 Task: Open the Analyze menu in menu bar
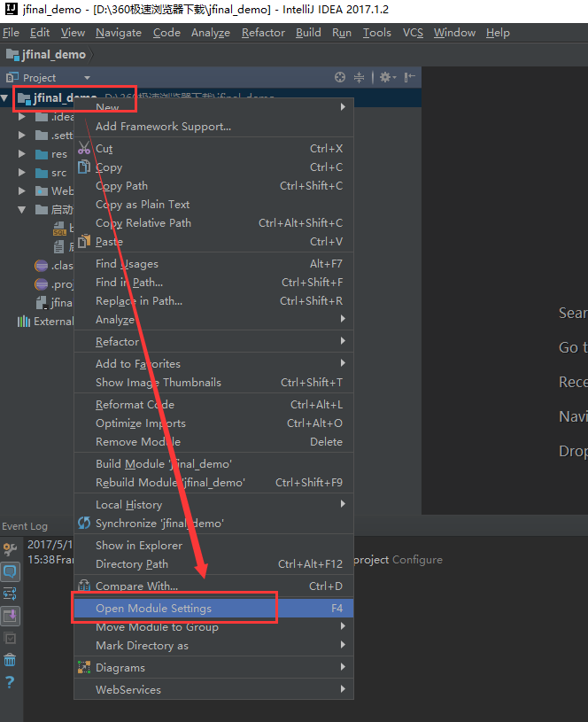click(211, 33)
